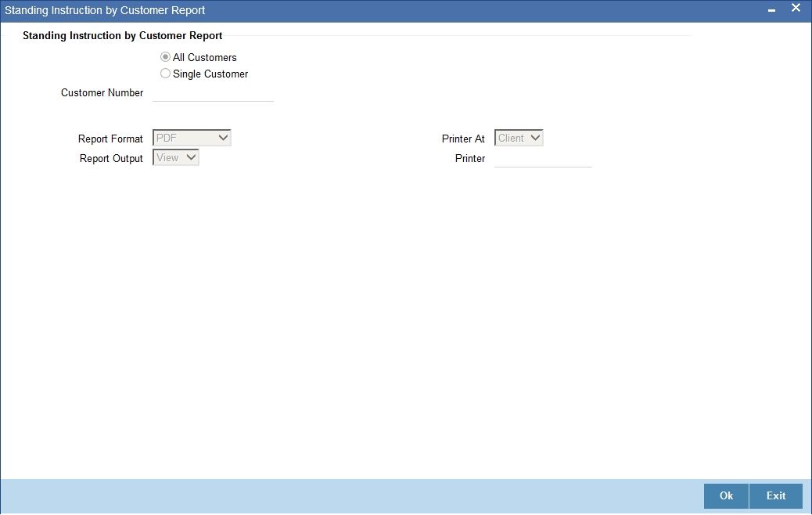Click the Customer Number label
This screenshot has height=515, width=812.
[102, 92]
